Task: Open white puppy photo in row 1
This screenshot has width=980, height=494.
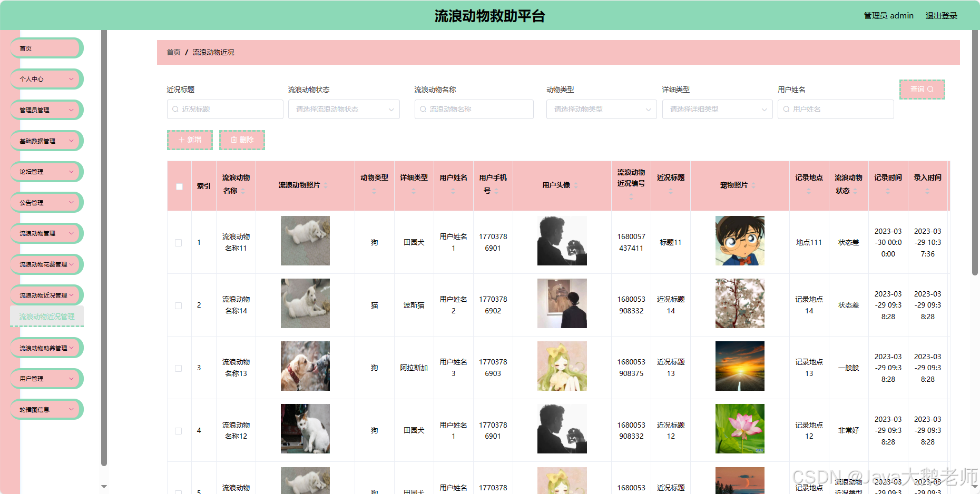Action: (x=305, y=241)
